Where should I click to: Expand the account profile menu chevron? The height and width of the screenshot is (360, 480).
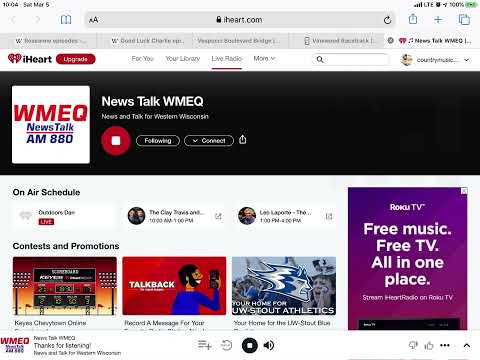(467, 60)
